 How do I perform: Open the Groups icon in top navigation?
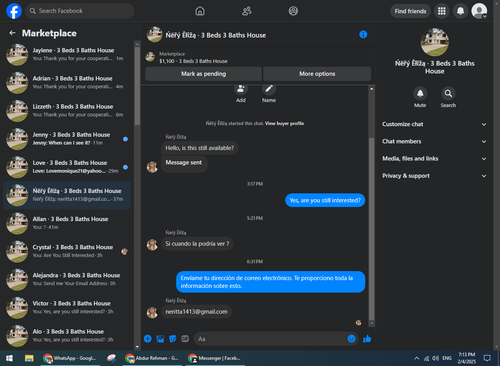coord(293,11)
